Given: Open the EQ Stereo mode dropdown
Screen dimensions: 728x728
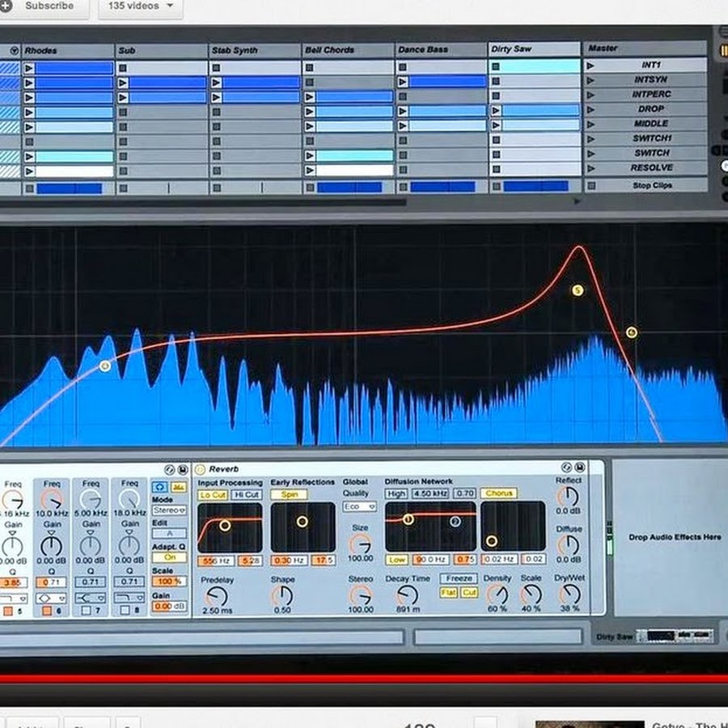Looking at the screenshot, I should point(169,511).
